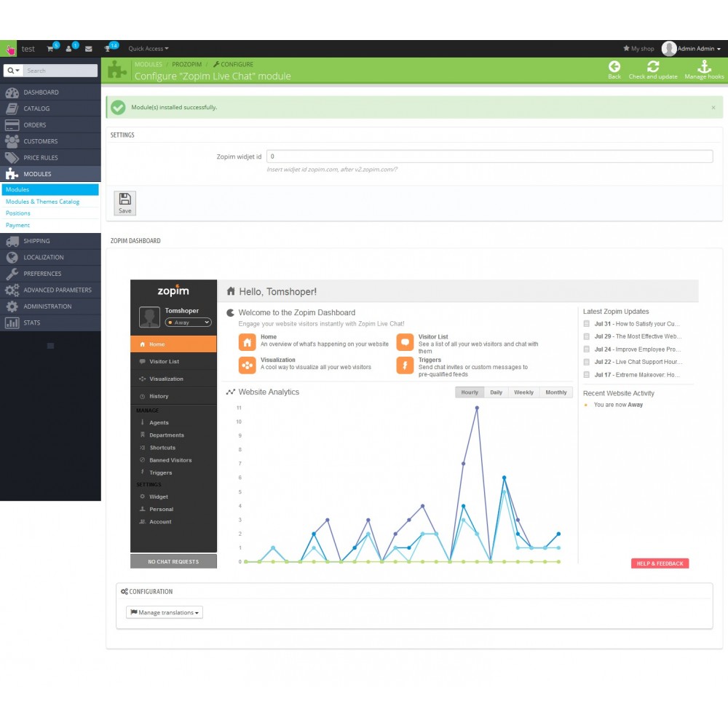Image resolution: width=728 pixels, height=728 pixels.
Task: Switch analytics to the Weekly tab
Action: [x=523, y=392]
